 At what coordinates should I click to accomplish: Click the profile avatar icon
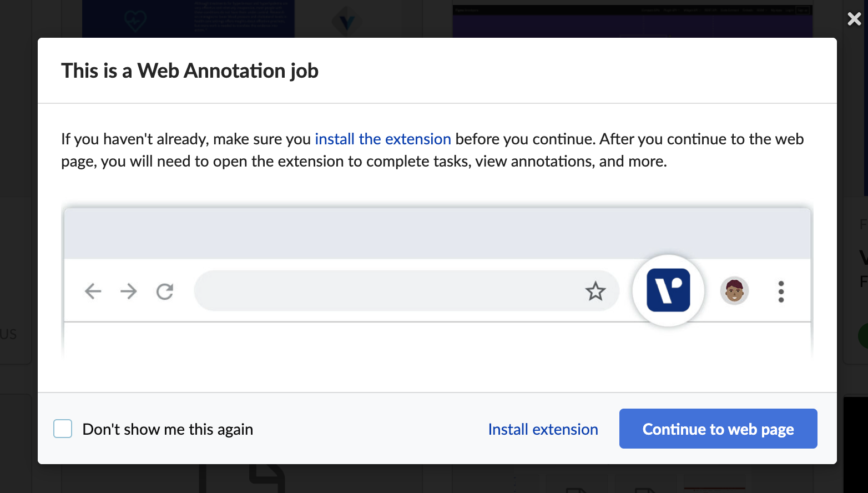click(x=734, y=290)
